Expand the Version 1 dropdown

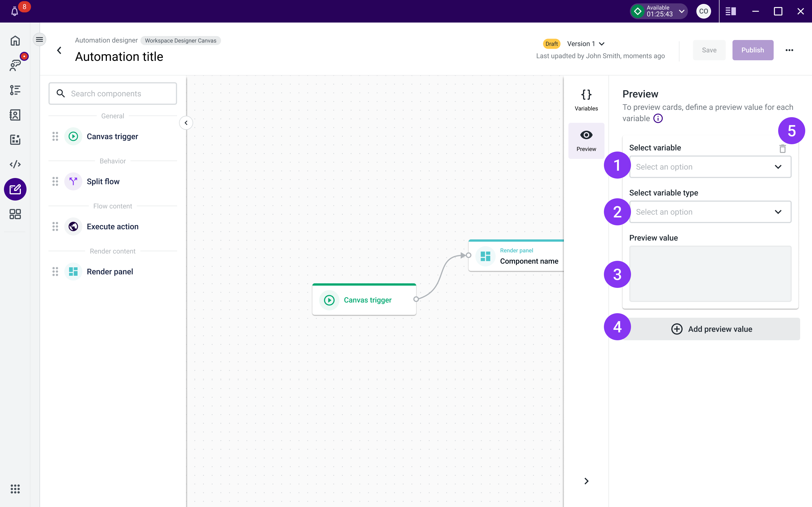point(586,44)
